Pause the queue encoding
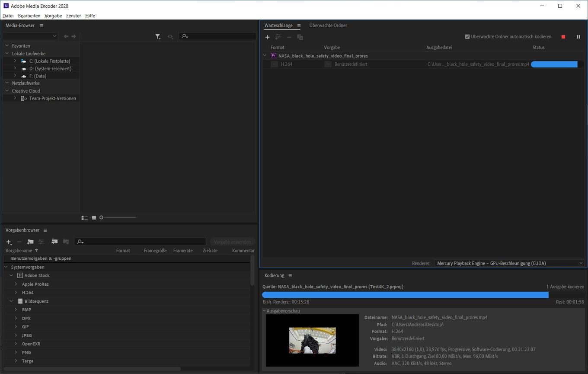 (578, 37)
